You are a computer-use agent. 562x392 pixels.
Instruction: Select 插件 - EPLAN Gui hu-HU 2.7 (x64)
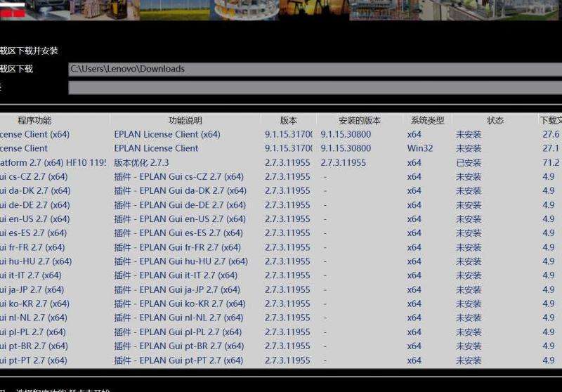coord(181,261)
